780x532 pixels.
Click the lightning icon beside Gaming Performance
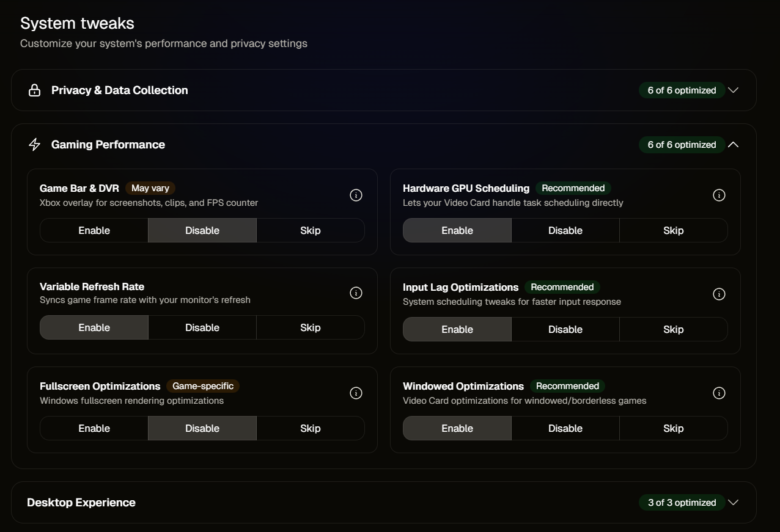point(34,144)
